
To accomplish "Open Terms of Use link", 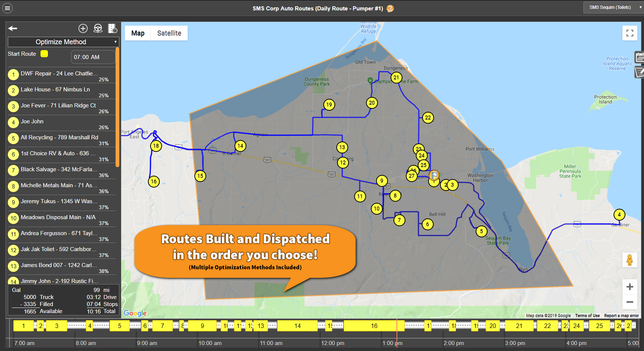I will point(587,316).
